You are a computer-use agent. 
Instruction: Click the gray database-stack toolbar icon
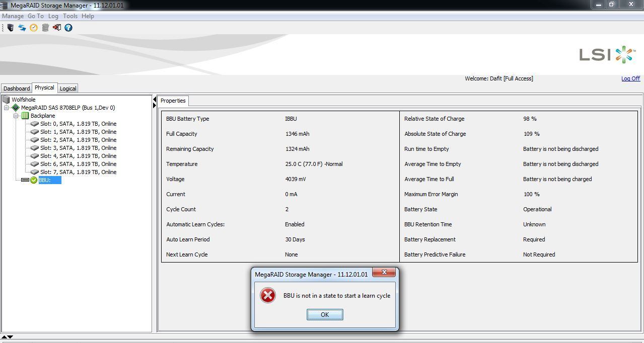pos(45,28)
